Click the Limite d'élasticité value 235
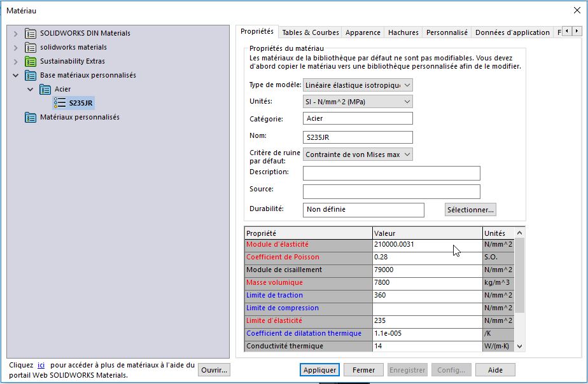 click(428, 321)
